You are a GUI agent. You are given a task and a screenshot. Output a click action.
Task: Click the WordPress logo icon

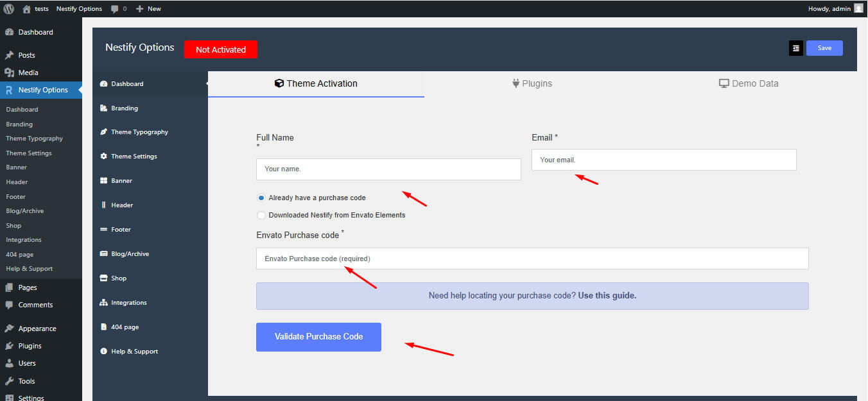[9, 9]
